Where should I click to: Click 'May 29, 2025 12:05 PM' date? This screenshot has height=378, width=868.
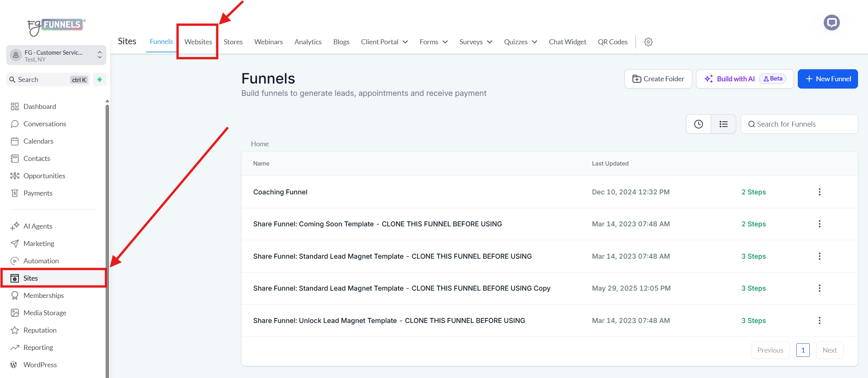(631, 288)
